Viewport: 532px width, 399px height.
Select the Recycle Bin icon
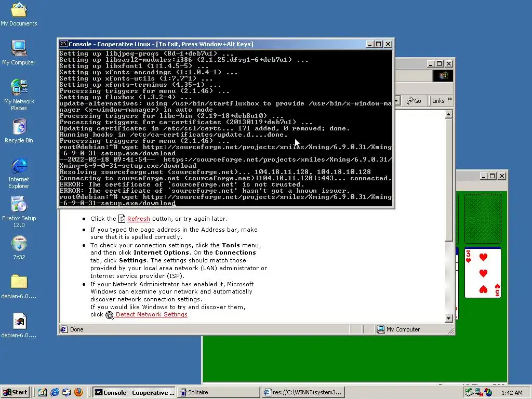(19, 131)
